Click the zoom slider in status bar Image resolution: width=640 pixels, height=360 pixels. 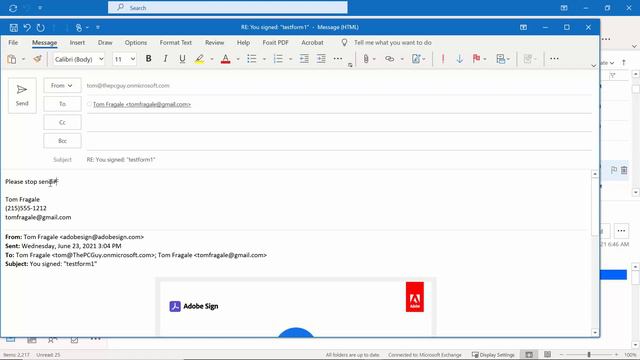(x=589, y=355)
